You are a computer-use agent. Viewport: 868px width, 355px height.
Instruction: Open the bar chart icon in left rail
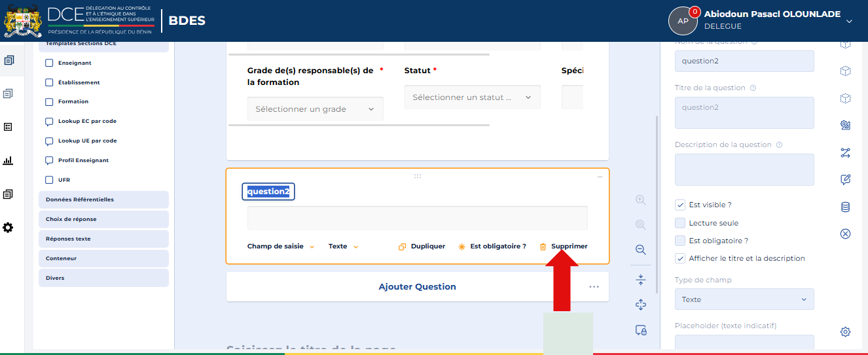(x=8, y=160)
